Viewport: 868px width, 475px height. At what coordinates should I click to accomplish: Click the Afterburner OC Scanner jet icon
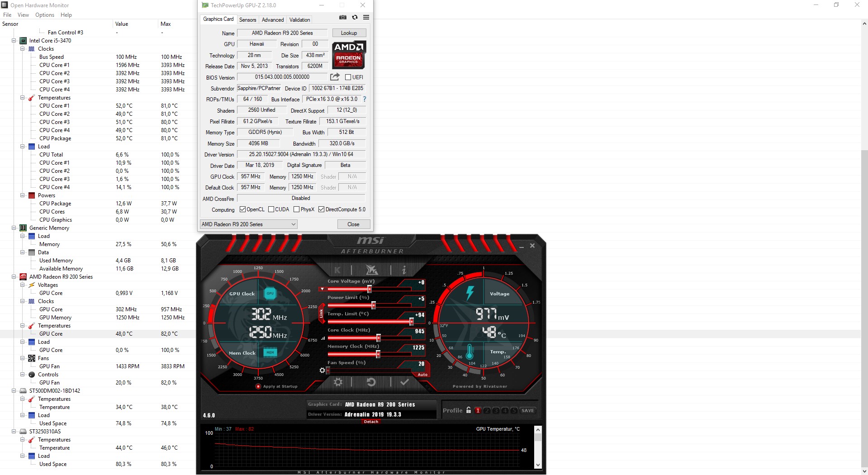(x=371, y=270)
